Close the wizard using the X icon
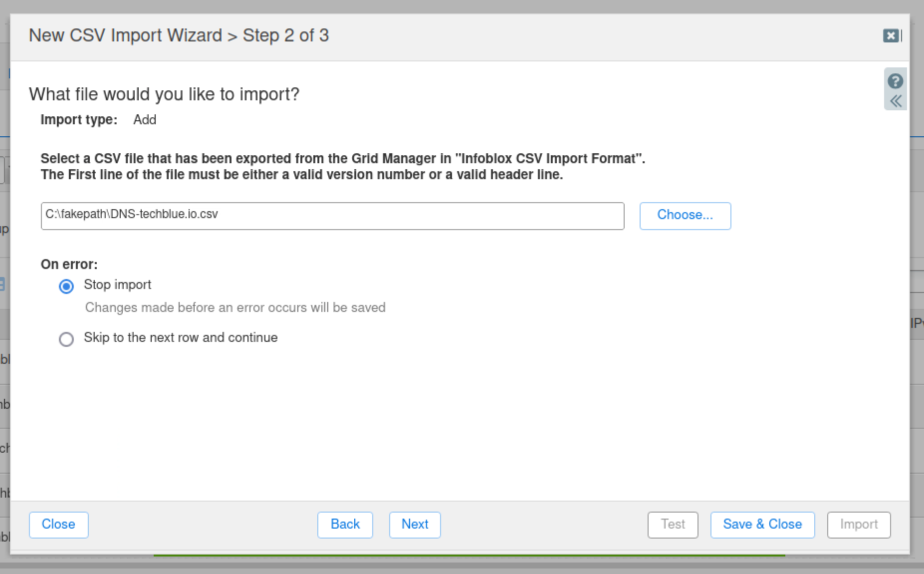 [891, 36]
